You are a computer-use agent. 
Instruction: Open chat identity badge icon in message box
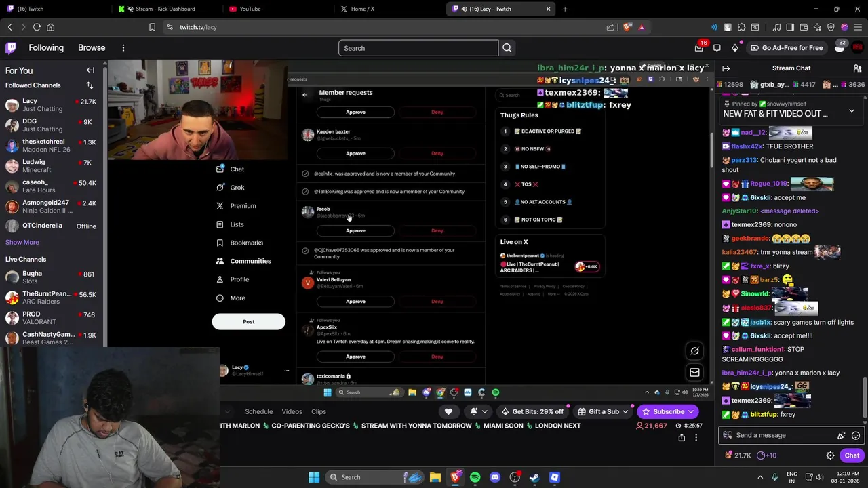tap(728, 435)
